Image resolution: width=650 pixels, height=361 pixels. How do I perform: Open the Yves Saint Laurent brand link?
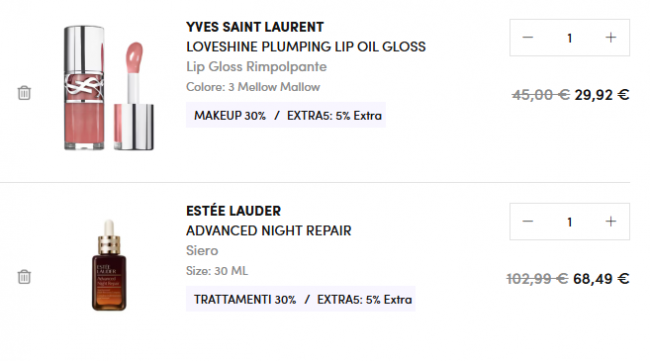tap(255, 27)
